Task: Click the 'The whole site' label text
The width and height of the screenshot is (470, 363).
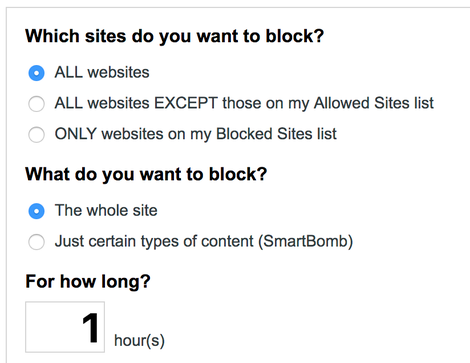Action: click(106, 210)
